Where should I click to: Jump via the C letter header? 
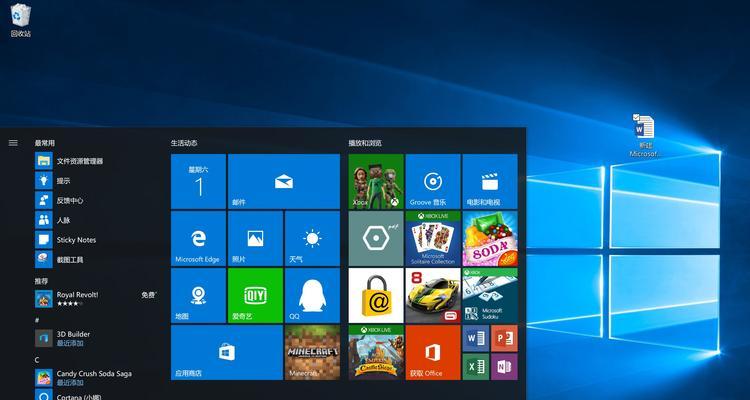(37, 359)
